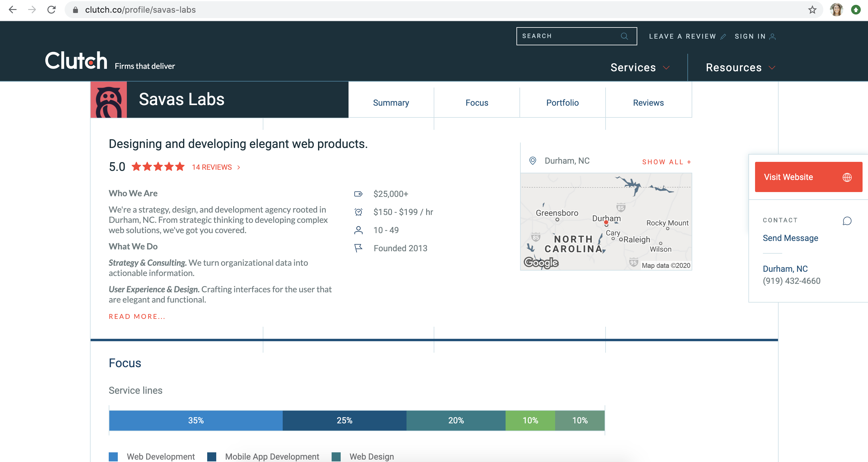The height and width of the screenshot is (462, 868).
Task: Click the $150 - $199 / hr rate text
Action: [x=403, y=212]
